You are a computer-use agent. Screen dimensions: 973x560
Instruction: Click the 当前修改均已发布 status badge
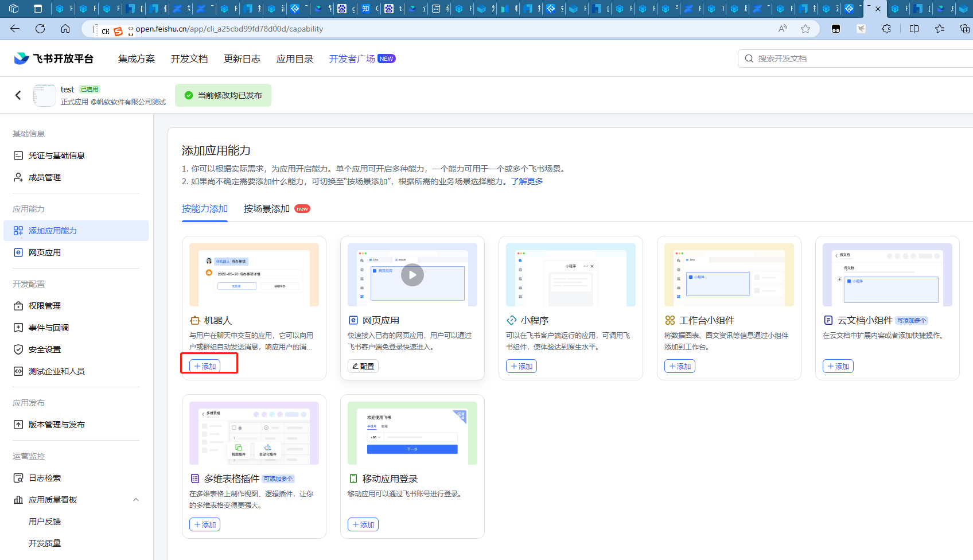point(223,95)
